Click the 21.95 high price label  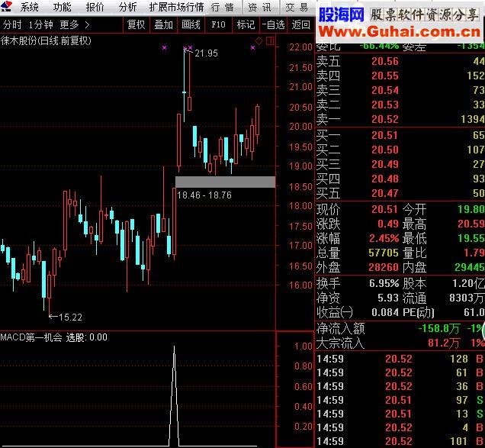pyautogui.click(x=207, y=53)
